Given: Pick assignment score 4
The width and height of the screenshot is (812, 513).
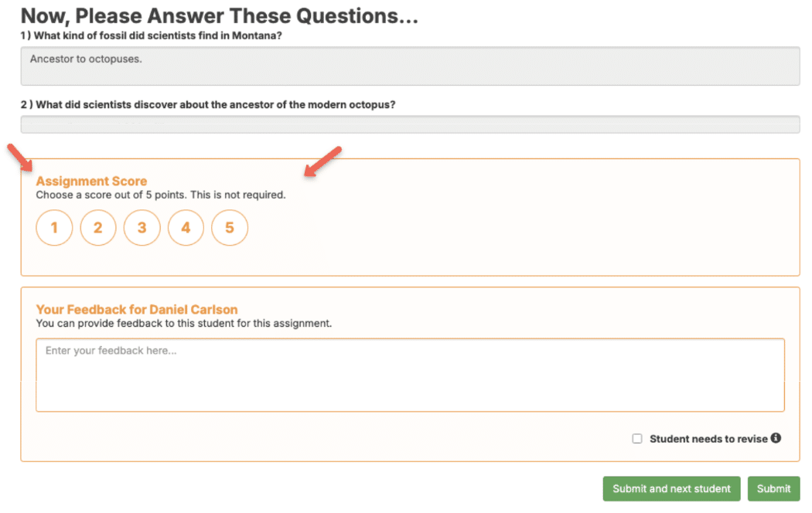Looking at the screenshot, I should pyautogui.click(x=186, y=228).
